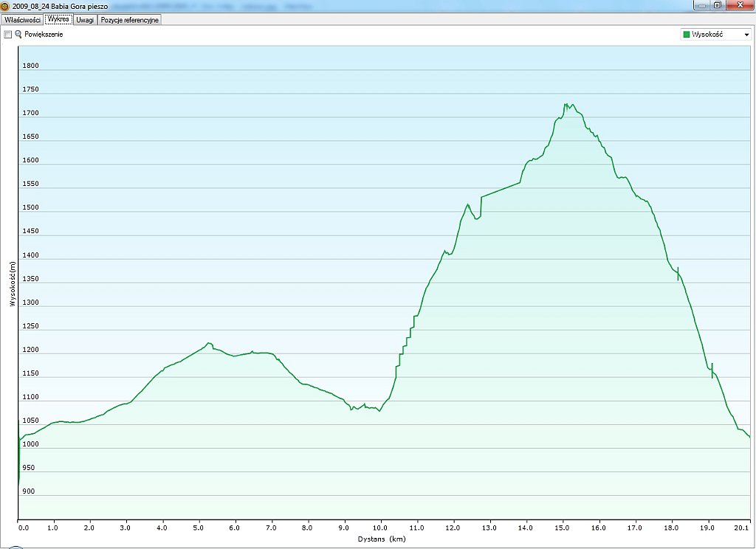Click the elevation peak near 15 km
756x549 pixels.
566,105
